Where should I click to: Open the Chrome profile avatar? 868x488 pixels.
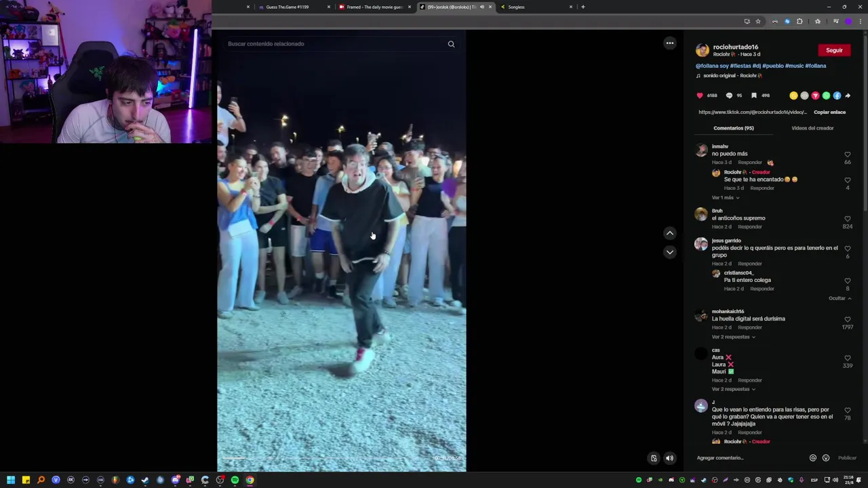(848, 21)
